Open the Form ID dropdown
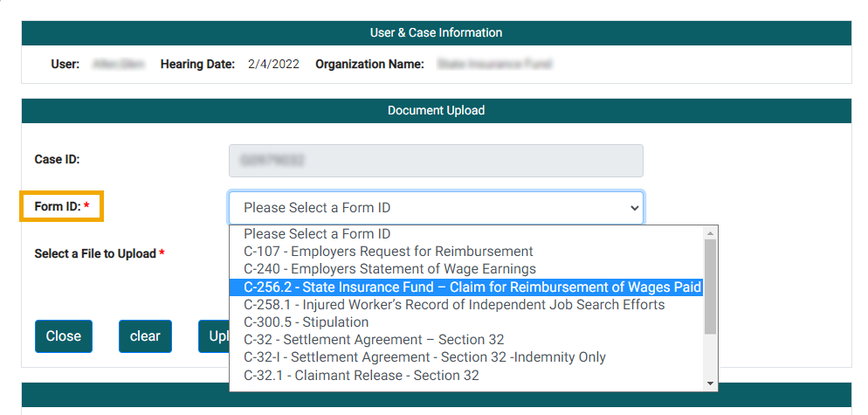868x415 pixels. click(x=435, y=208)
